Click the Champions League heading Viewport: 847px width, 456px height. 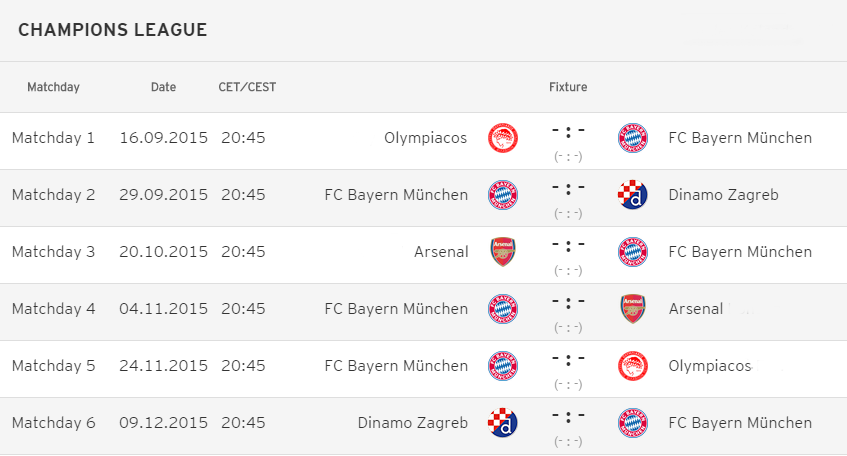click(x=112, y=30)
